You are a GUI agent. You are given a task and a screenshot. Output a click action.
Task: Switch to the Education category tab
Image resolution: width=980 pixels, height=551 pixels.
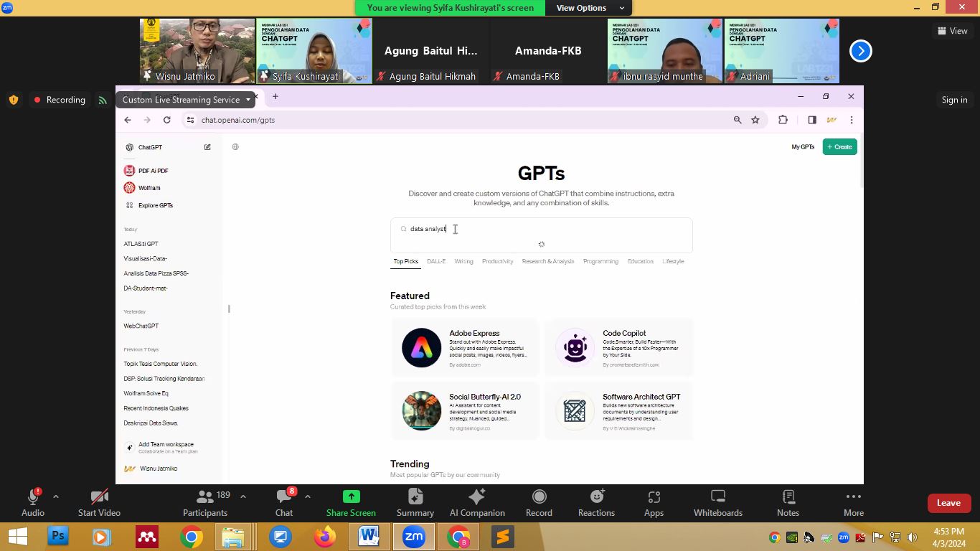[x=640, y=261]
